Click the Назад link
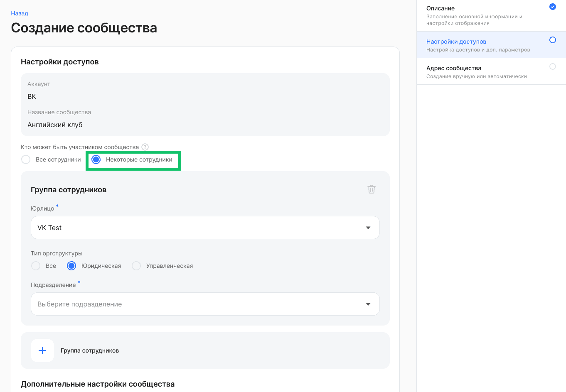Viewport: 566px width, 392px height. [19, 13]
